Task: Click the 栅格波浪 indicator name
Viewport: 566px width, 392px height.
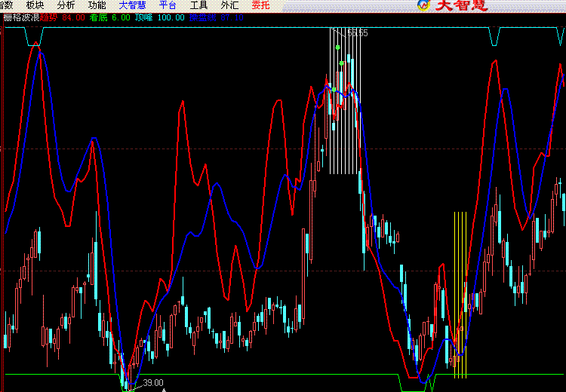Action: pos(21,17)
